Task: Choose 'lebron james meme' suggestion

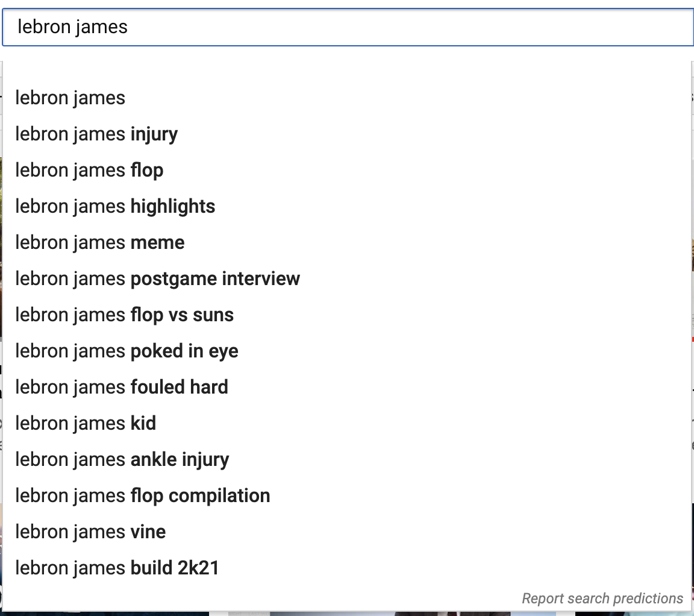Action: (347, 243)
